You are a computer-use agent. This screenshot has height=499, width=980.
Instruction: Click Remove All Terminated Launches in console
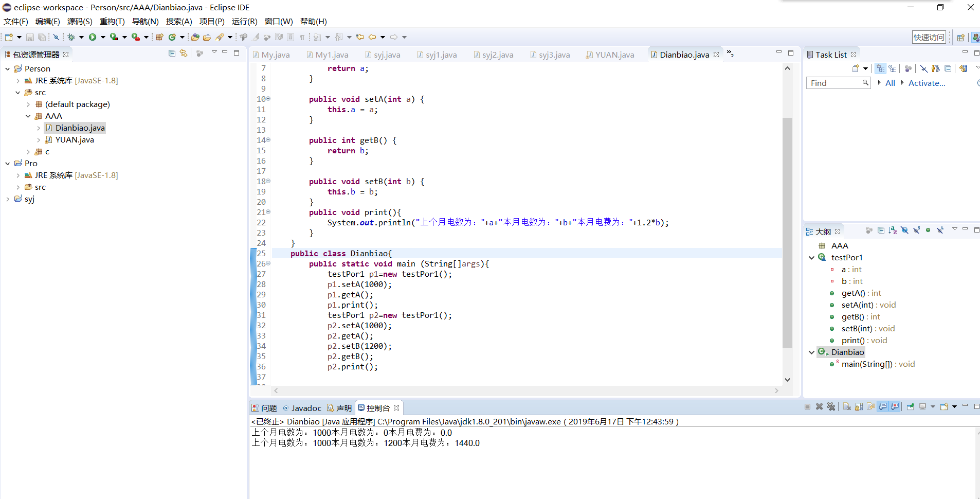[831, 407]
